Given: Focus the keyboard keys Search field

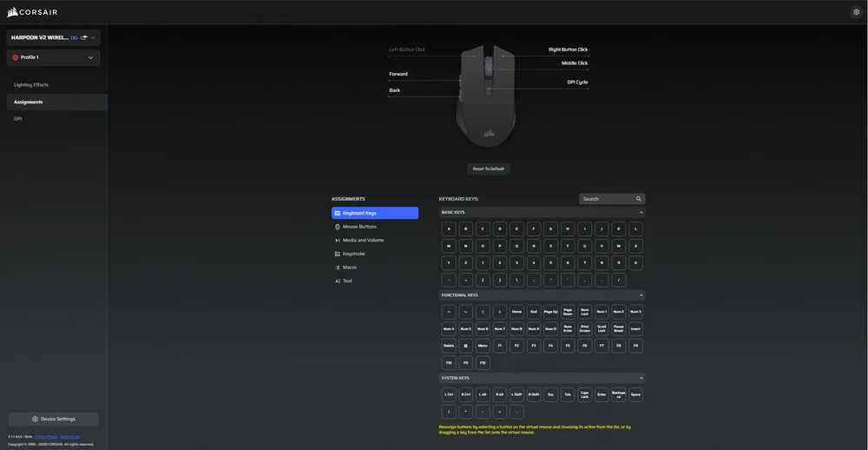Looking at the screenshot, I should 612,198.
